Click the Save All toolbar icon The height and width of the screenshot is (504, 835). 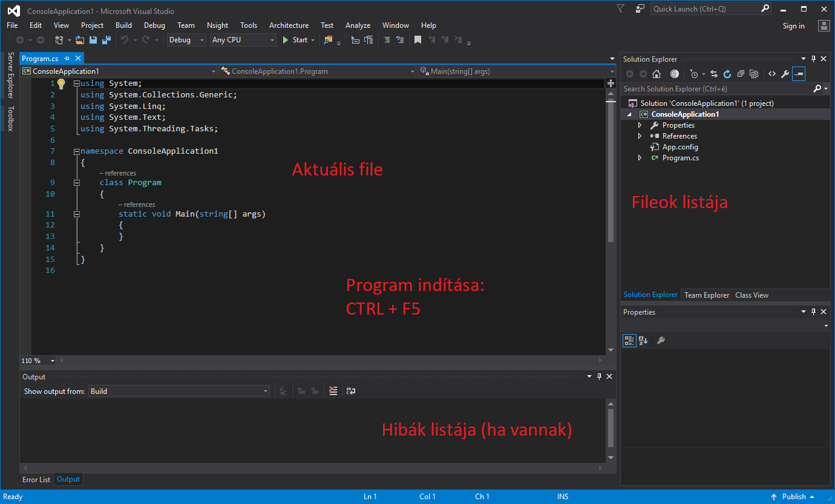click(106, 40)
